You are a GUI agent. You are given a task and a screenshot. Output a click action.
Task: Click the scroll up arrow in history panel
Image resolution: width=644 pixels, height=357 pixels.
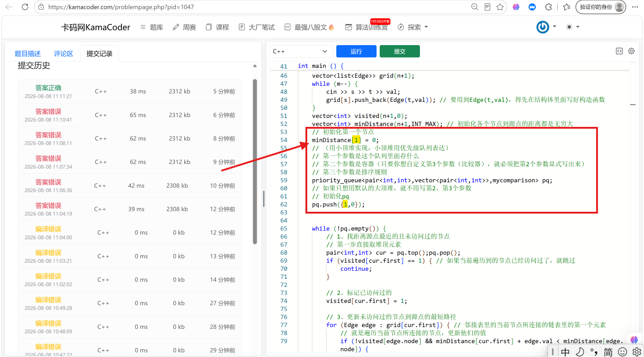pos(255,66)
